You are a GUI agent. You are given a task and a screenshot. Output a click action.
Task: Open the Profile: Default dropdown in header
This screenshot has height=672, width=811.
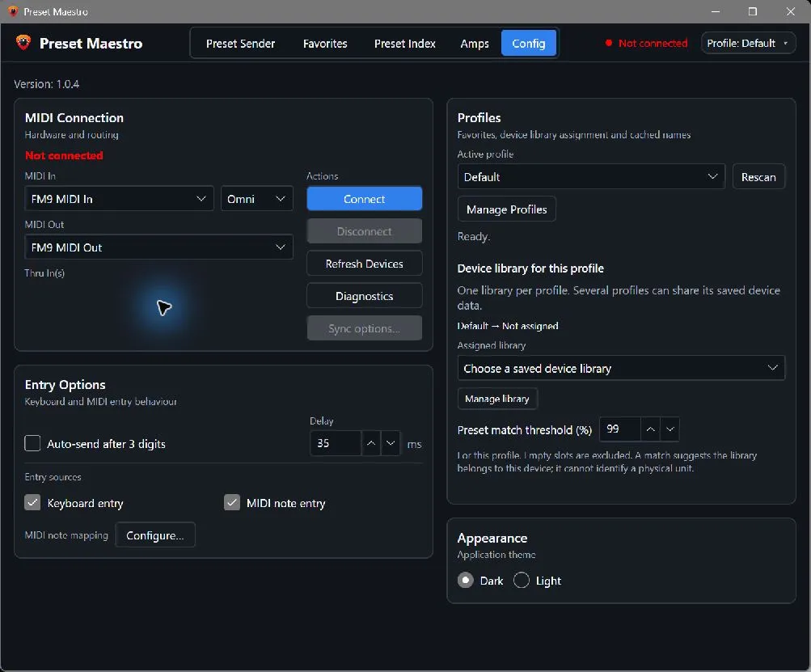coord(748,43)
